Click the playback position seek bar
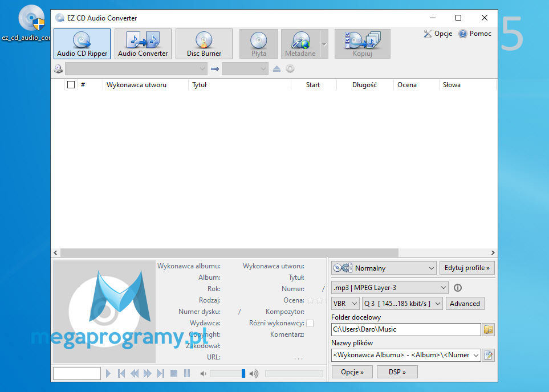The image size is (549, 392). (294, 374)
